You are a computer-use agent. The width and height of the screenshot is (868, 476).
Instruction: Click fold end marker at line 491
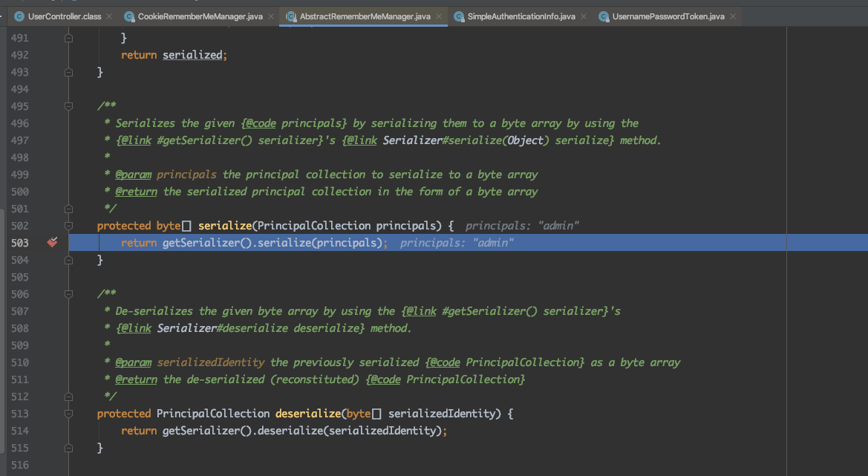(x=68, y=38)
